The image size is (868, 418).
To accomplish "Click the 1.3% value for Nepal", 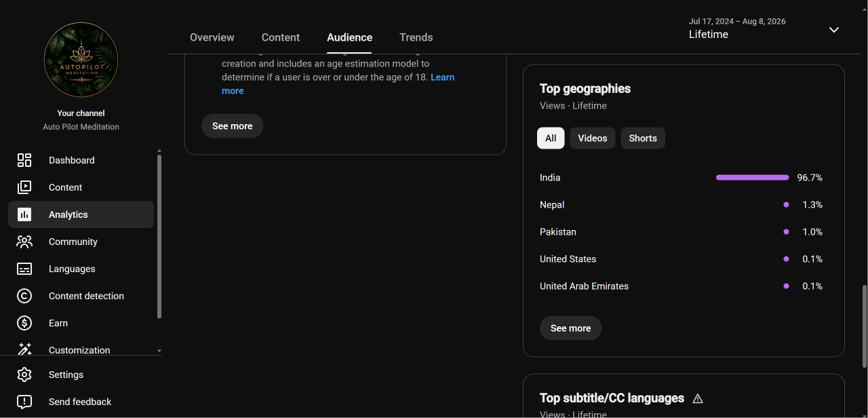I will 812,205.
